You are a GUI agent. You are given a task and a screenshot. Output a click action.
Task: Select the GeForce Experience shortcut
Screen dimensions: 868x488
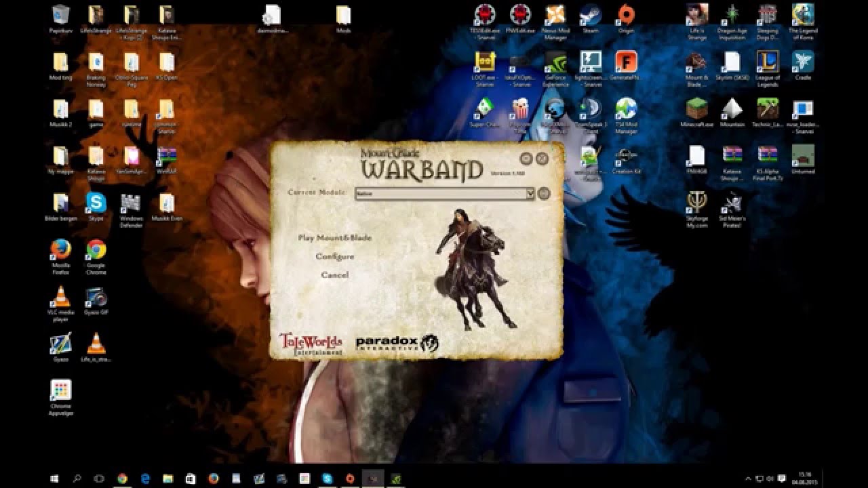pos(555,68)
